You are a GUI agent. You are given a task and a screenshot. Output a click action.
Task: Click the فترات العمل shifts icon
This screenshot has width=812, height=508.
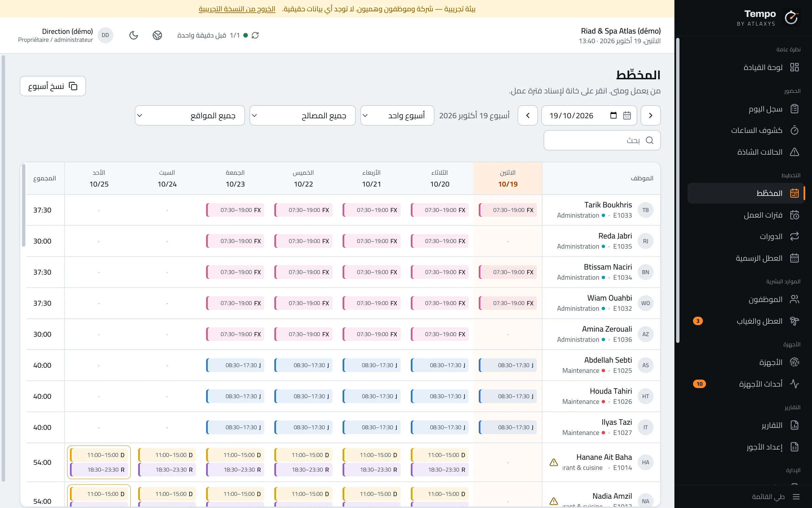point(794,215)
